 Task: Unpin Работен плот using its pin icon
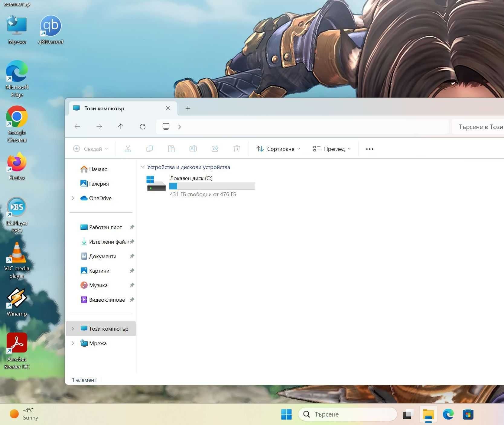click(x=132, y=227)
